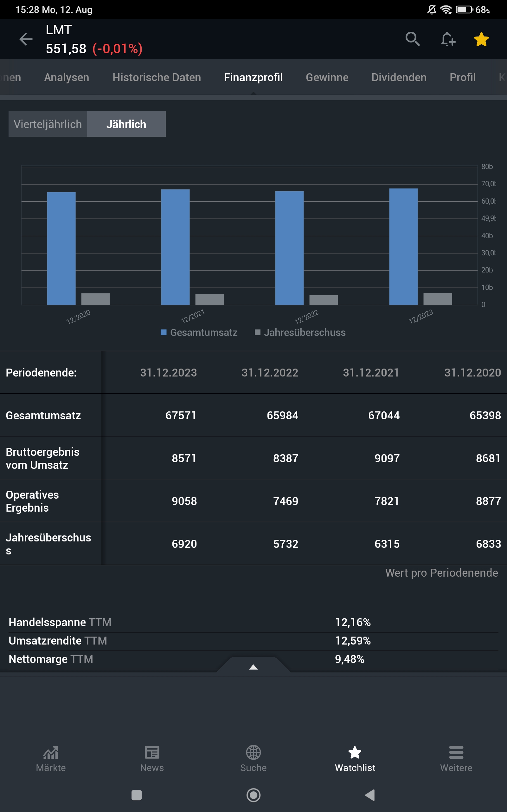Open Analysen for LMT
The height and width of the screenshot is (812, 507).
click(67, 77)
